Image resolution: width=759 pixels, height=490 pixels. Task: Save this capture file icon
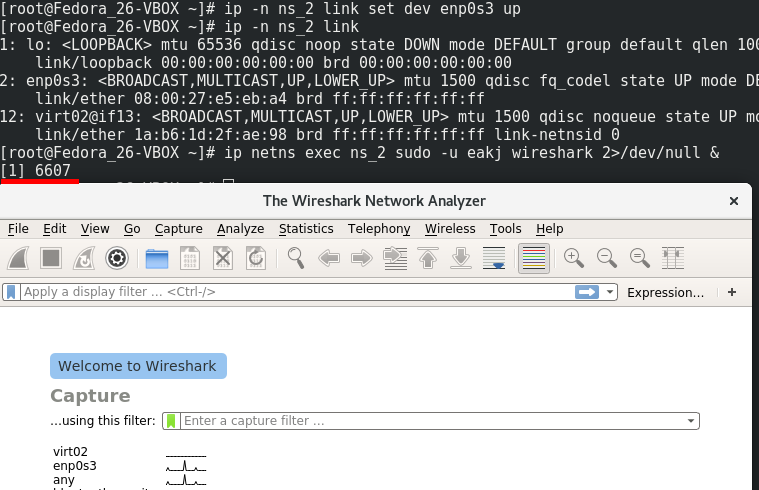190,258
